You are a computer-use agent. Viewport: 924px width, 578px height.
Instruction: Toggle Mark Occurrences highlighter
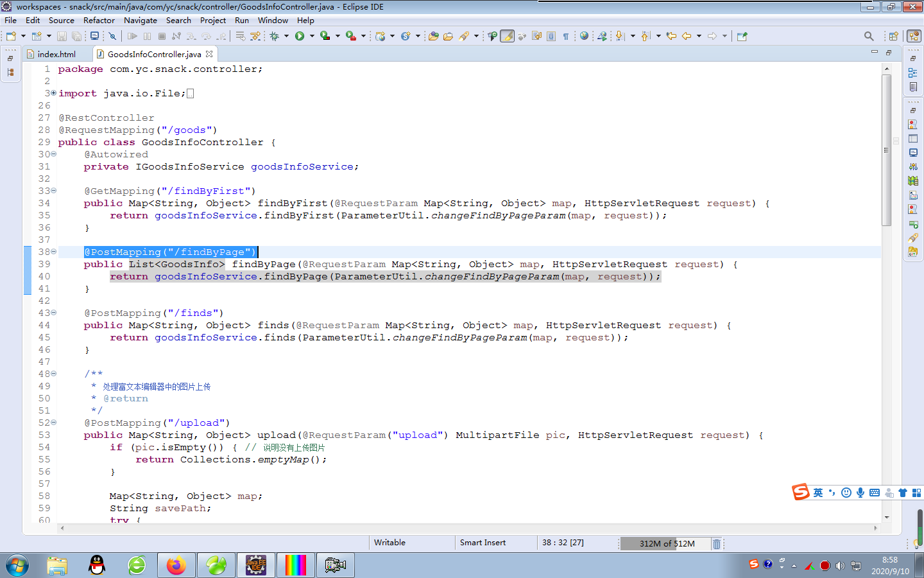coord(507,37)
